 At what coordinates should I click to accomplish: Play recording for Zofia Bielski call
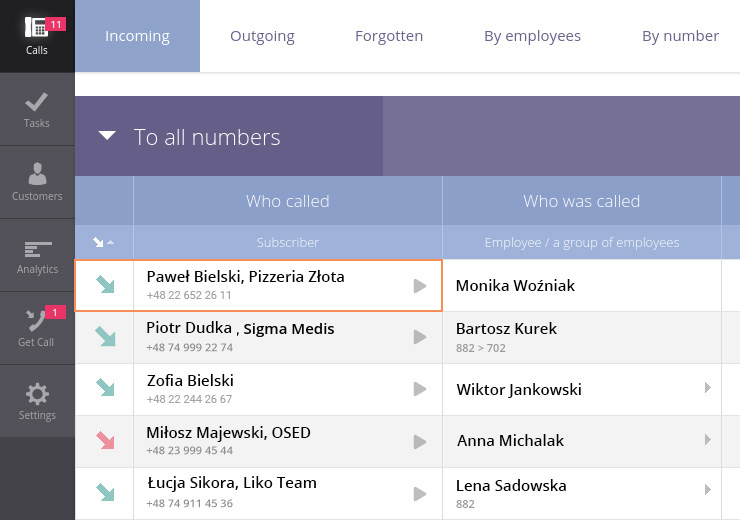(x=420, y=389)
